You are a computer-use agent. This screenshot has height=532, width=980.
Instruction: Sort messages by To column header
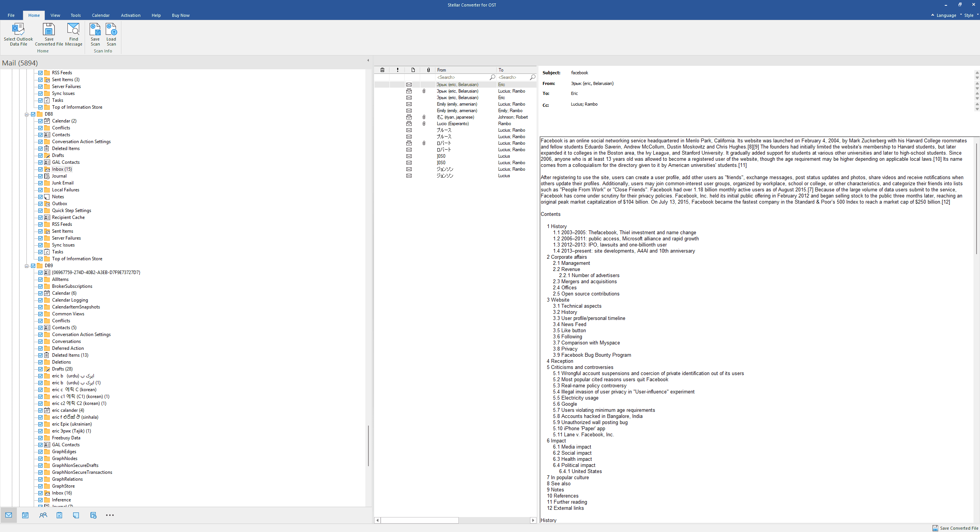[x=516, y=70]
